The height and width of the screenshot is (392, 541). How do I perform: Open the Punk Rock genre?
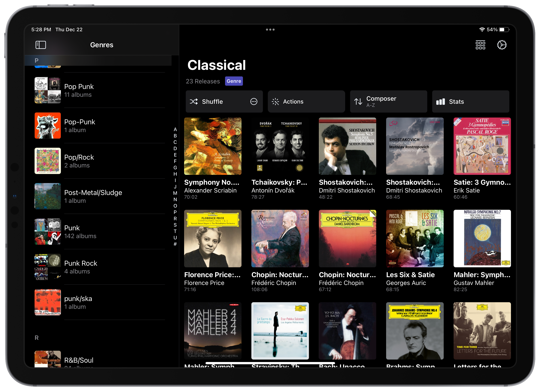100,267
